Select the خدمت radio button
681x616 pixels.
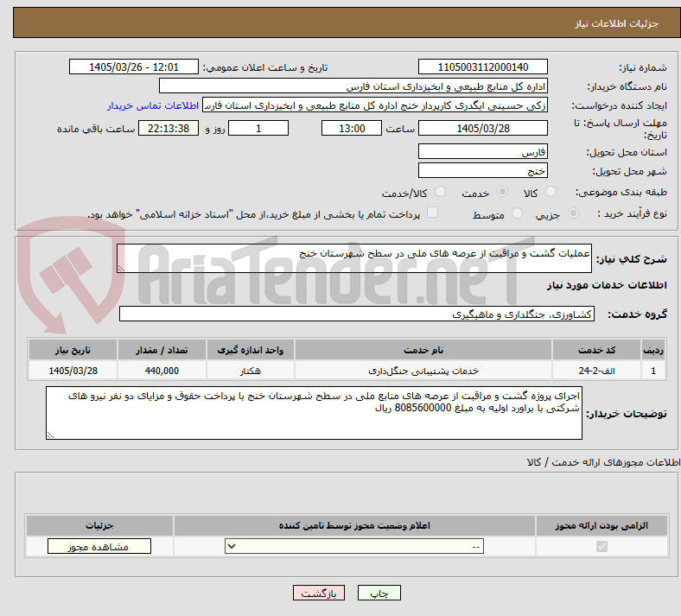tap(502, 192)
